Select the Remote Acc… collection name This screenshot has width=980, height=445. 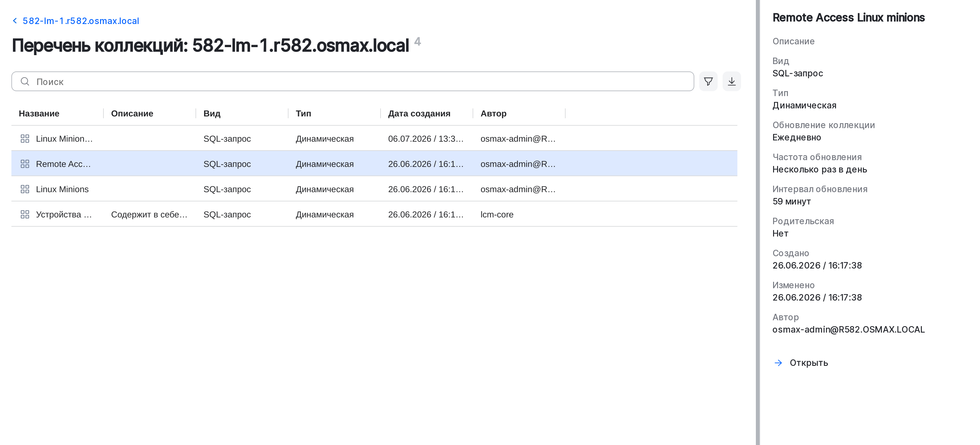[x=63, y=164]
